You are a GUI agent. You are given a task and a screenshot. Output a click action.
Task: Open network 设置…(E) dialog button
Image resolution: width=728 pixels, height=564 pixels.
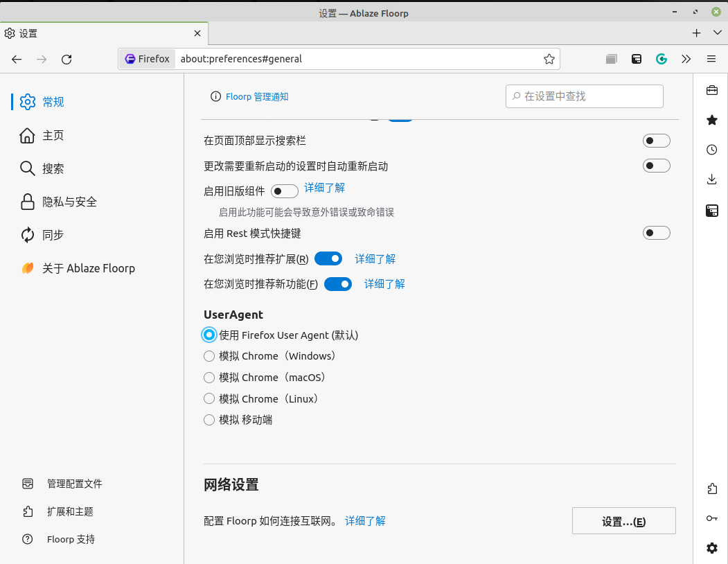click(623, 520)
